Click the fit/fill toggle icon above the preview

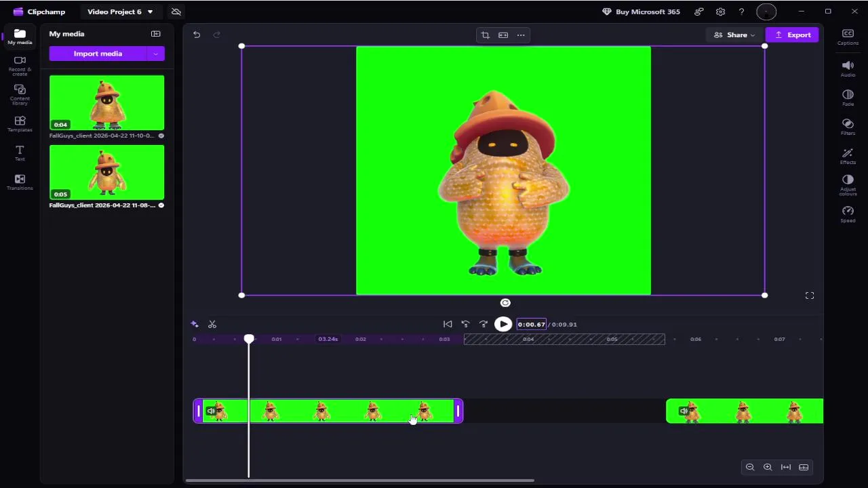tap(503, 35)
